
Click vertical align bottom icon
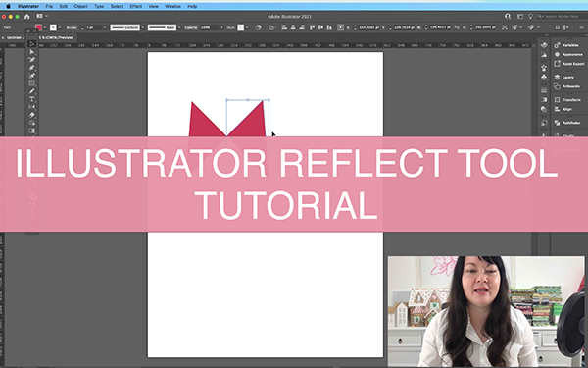click(x=329, y=27)
